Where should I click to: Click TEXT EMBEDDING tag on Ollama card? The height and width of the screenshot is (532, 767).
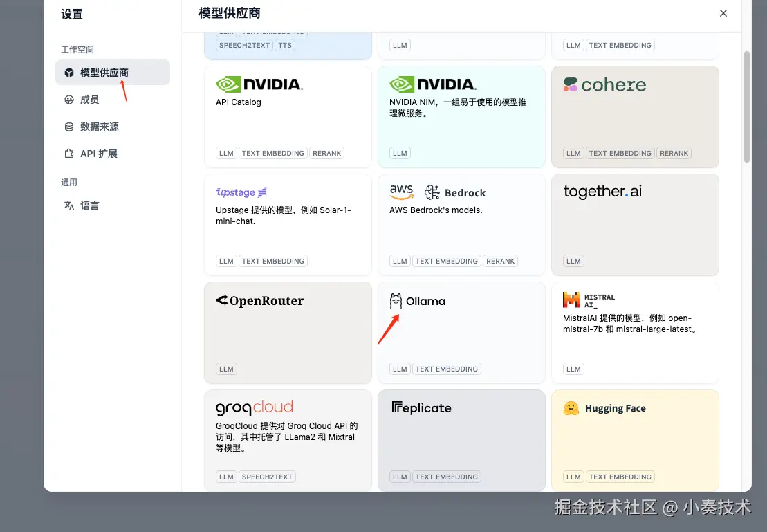[447, 369]
